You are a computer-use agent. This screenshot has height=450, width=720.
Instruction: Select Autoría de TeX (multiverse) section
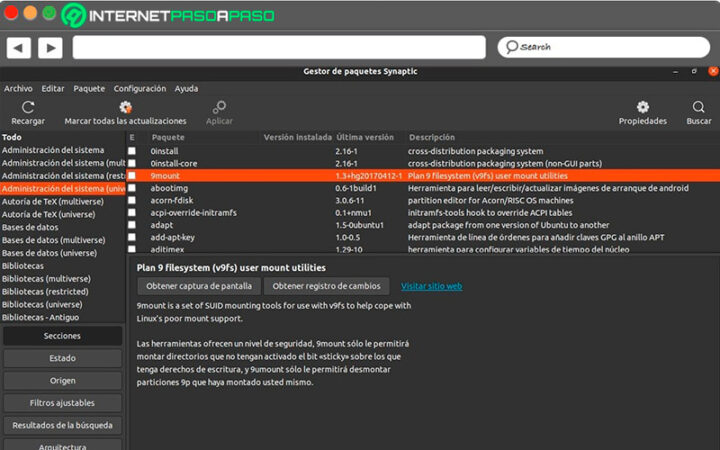pyautogui.click(x=53, y=201)
